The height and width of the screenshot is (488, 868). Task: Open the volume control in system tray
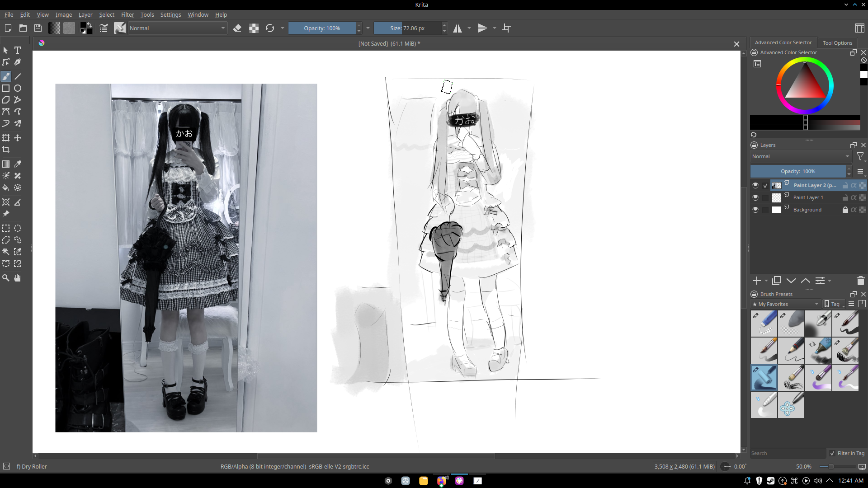818,481
